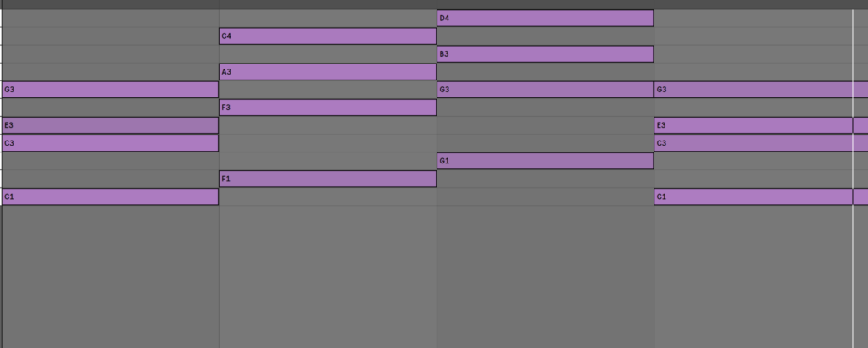Select the A3 note
This screenshot has width=868, height=348.
tap(327, 72)
